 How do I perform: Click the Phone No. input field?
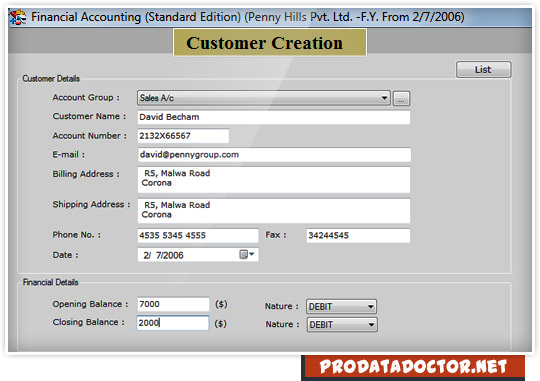[x=198, y=236]
